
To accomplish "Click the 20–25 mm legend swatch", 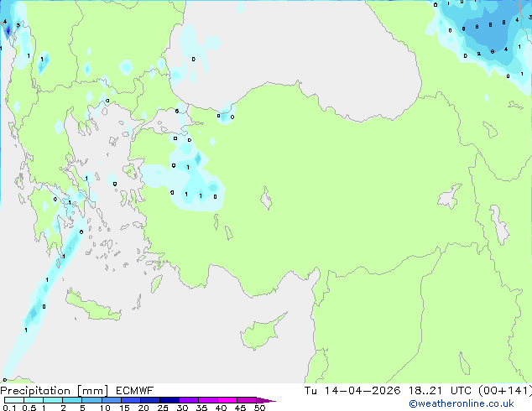I will [149, 400].
